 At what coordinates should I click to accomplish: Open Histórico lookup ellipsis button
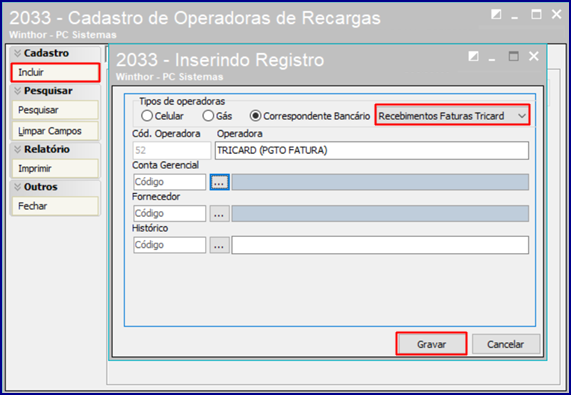(219, 245)
